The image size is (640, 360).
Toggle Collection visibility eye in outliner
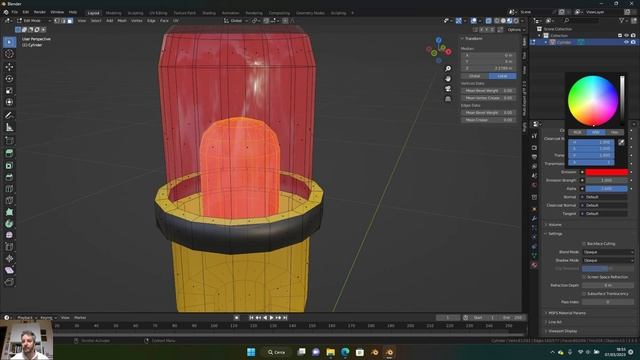click(x=627, y=36)
